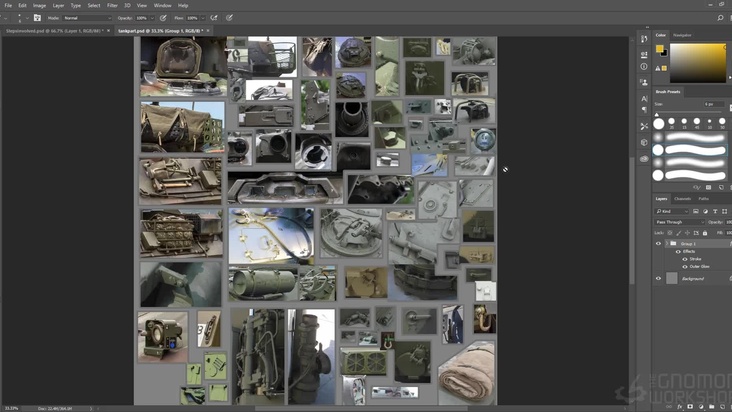Hide the Background layer
Viewport: 732px width, 412px height.
click(x=658, y=279)
